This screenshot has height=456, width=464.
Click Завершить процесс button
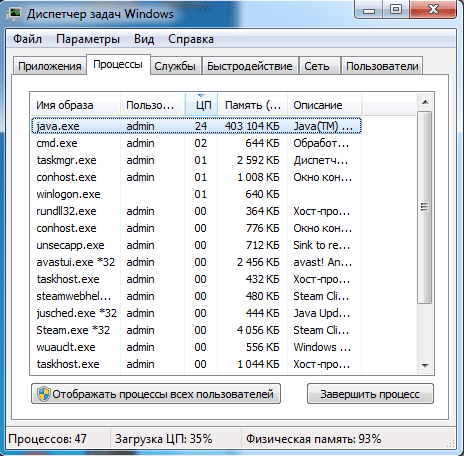(x=370, y=394)
